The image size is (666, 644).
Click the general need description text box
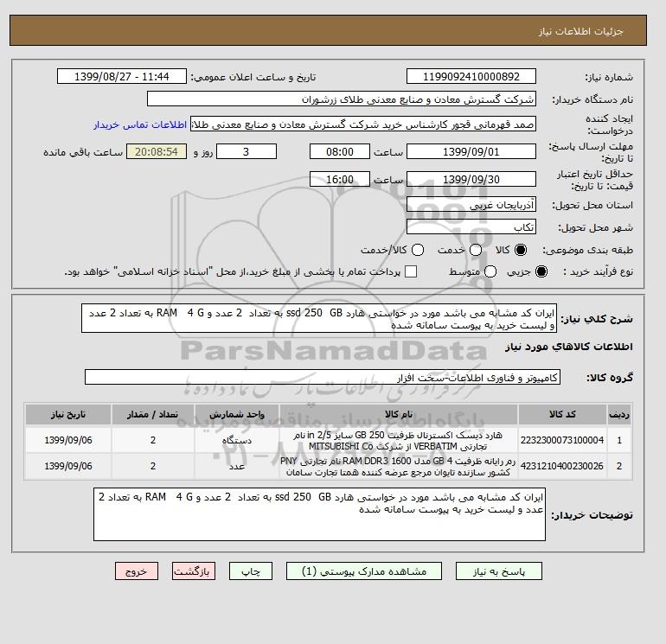(319, 318)
